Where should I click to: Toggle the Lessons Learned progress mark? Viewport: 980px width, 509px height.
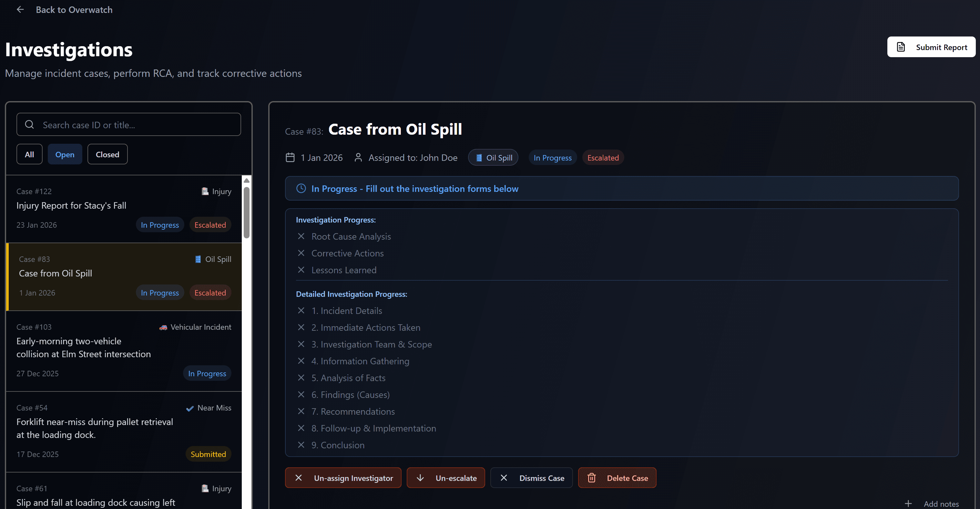tap(301, 270)
